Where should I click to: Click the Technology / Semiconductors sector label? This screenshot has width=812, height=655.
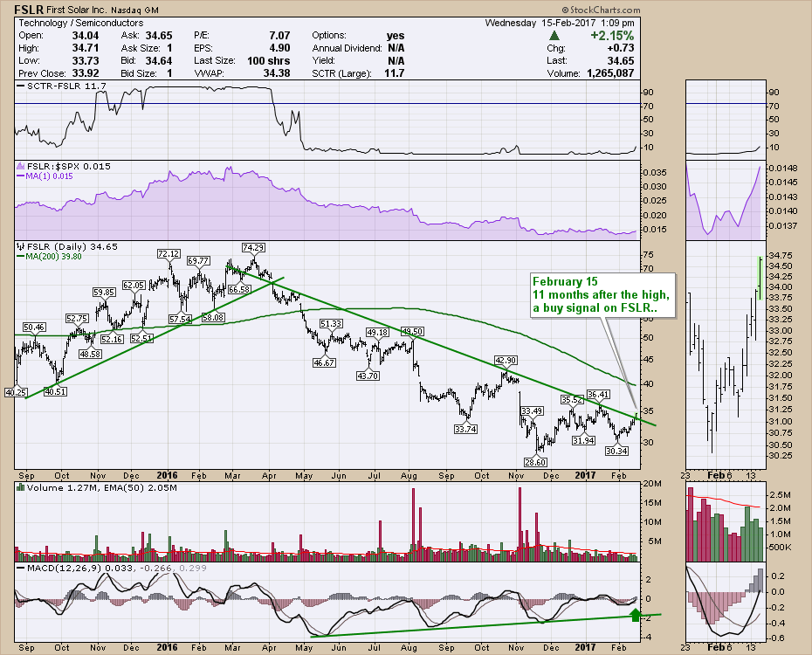coord(81,23)
